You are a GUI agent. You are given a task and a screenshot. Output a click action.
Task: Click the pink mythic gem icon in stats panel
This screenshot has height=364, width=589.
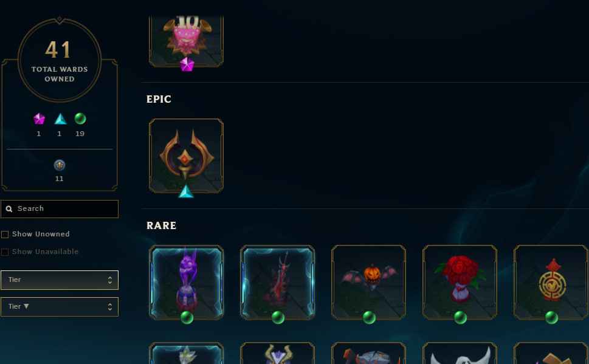[x=39, y=119]
